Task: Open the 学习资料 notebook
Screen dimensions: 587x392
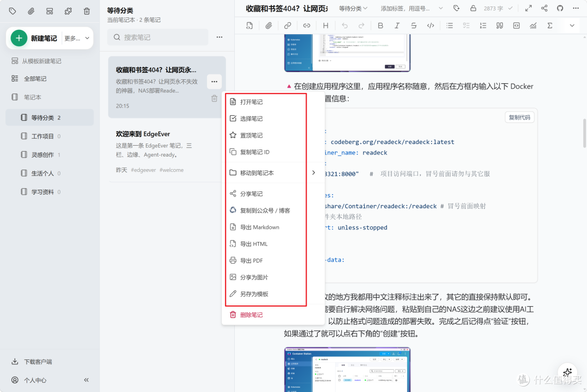Action: [x=49, y=192]
